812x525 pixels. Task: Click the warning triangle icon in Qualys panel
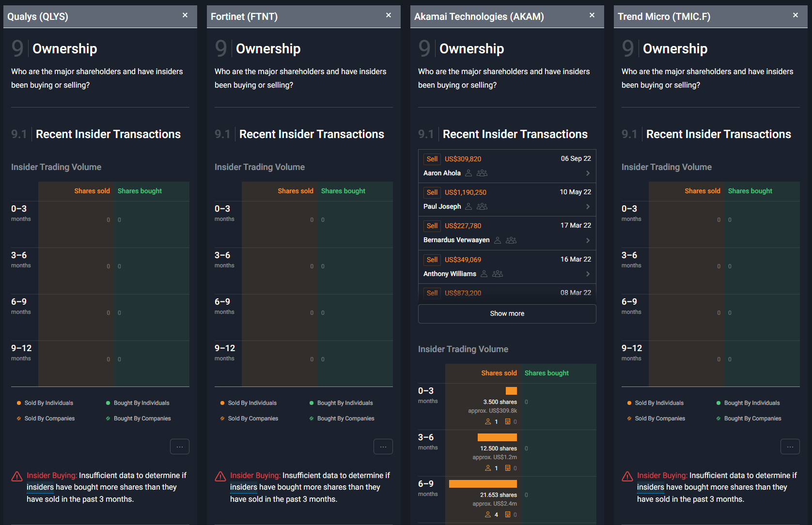17,477
